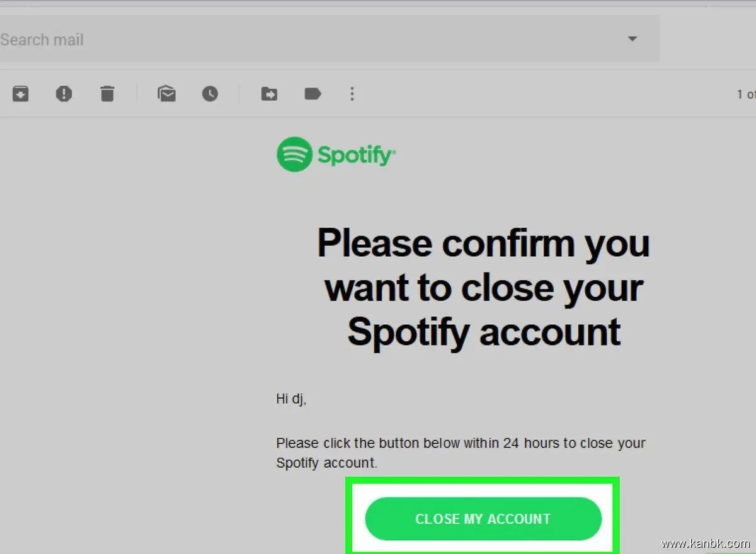
Task: Click the "1 of" message counter
Action: pyautogui.click(x=745, y=94)
